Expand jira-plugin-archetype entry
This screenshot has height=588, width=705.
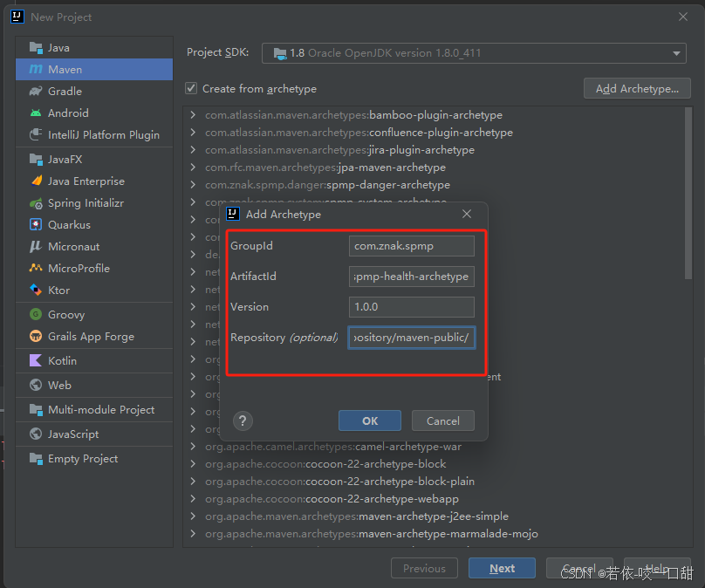coord(194,150)
